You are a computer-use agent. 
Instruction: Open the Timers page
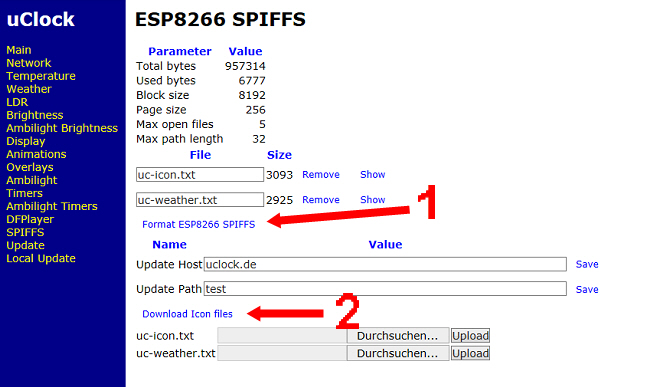(25, 193)
